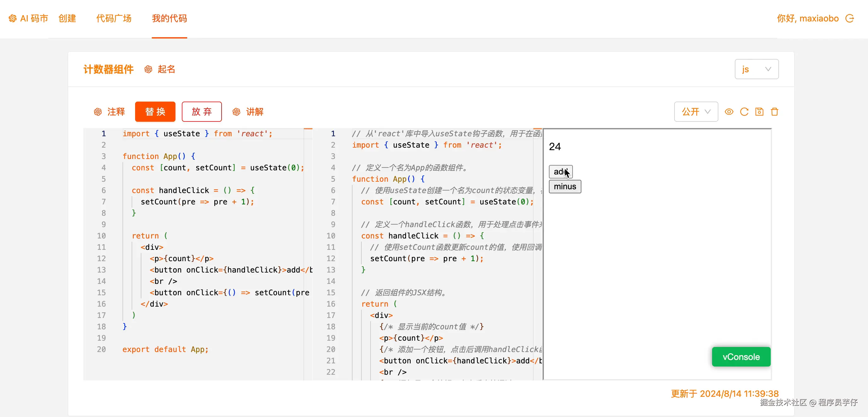
Task: Click the add button in preview
Action: (561, 172)
